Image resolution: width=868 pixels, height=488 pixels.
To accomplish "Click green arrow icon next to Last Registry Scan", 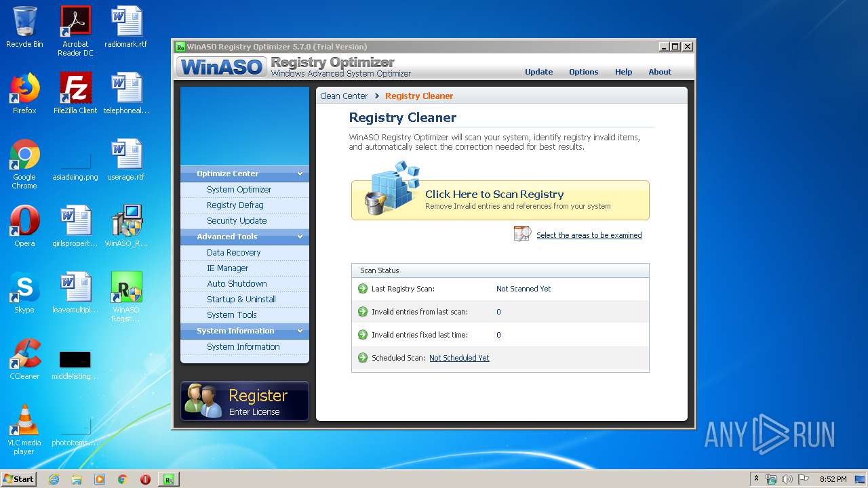I will point(363,289).
